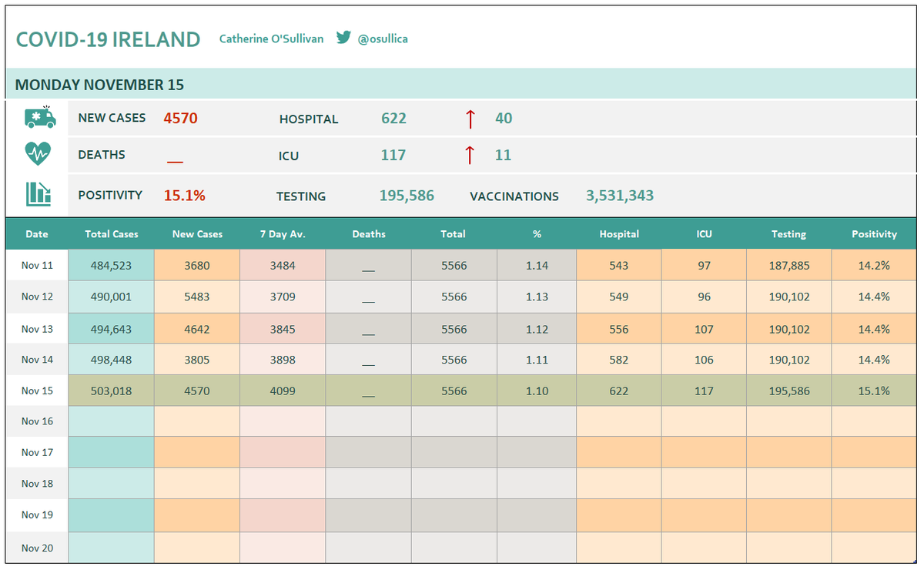Select the ICU cell 97

(704, 265)
